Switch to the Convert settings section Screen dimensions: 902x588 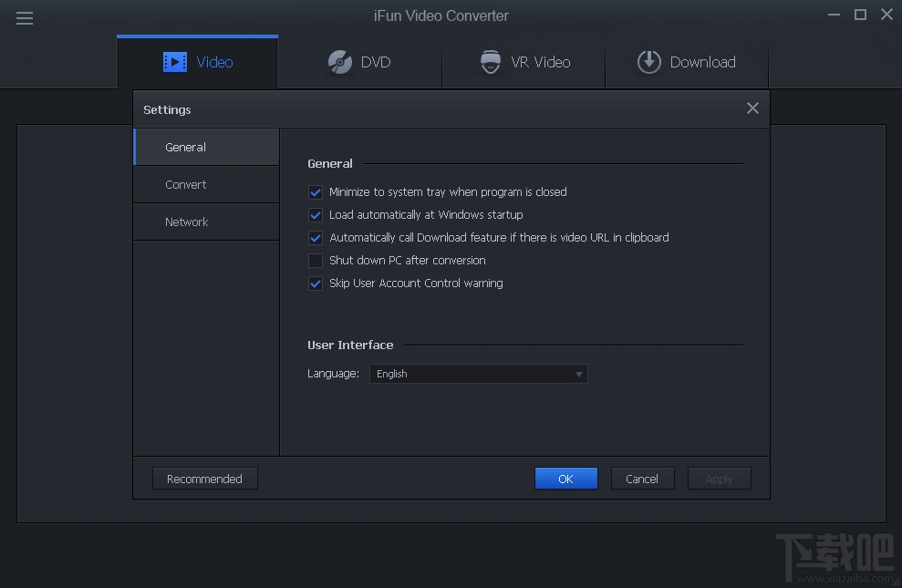tap(185, 184)
